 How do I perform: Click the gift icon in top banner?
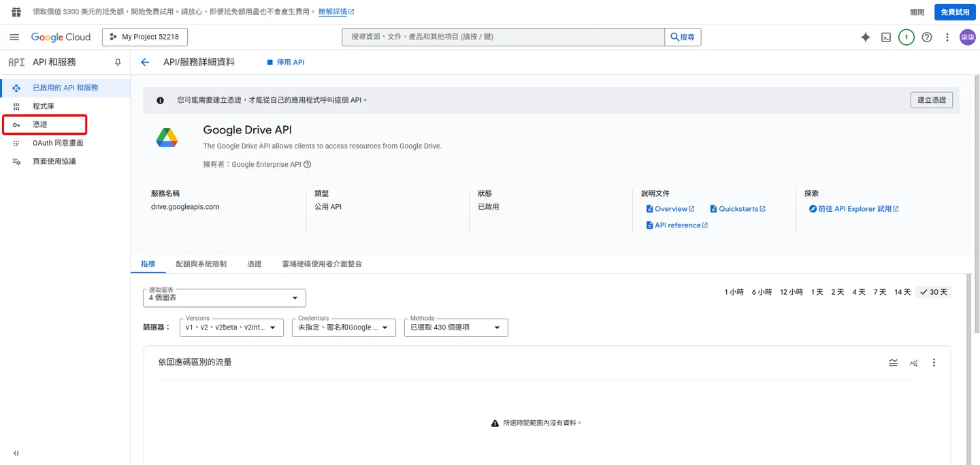(16, 12)
